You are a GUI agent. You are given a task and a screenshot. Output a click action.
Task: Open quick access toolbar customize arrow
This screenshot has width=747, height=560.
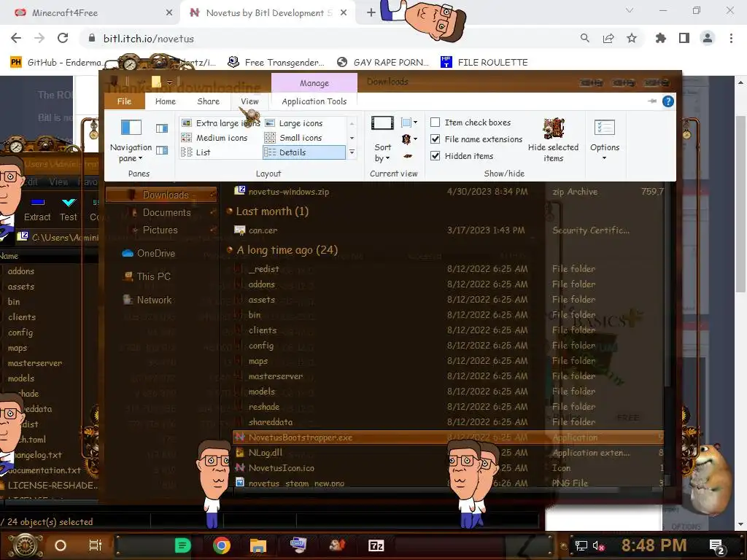pyautogui.click(x=169, y=82)
